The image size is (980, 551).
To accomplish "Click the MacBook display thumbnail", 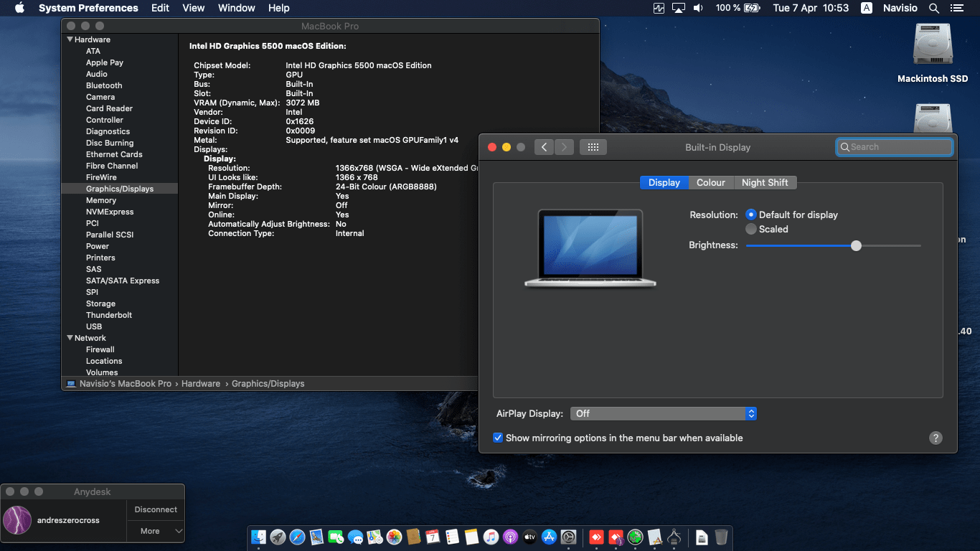I will coord(590,248).
